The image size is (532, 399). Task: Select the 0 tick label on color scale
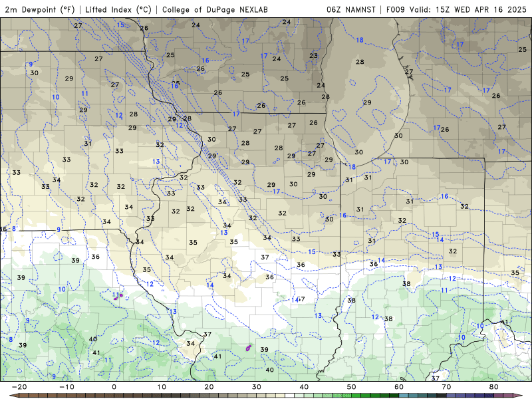point(114,387)
